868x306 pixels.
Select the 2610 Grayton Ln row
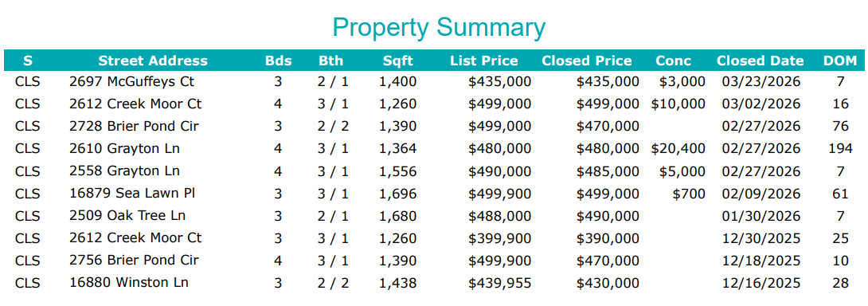434,148
